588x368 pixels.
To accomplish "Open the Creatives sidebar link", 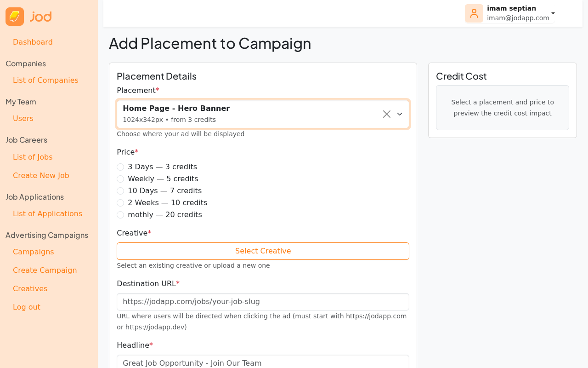I will point(30,289).
